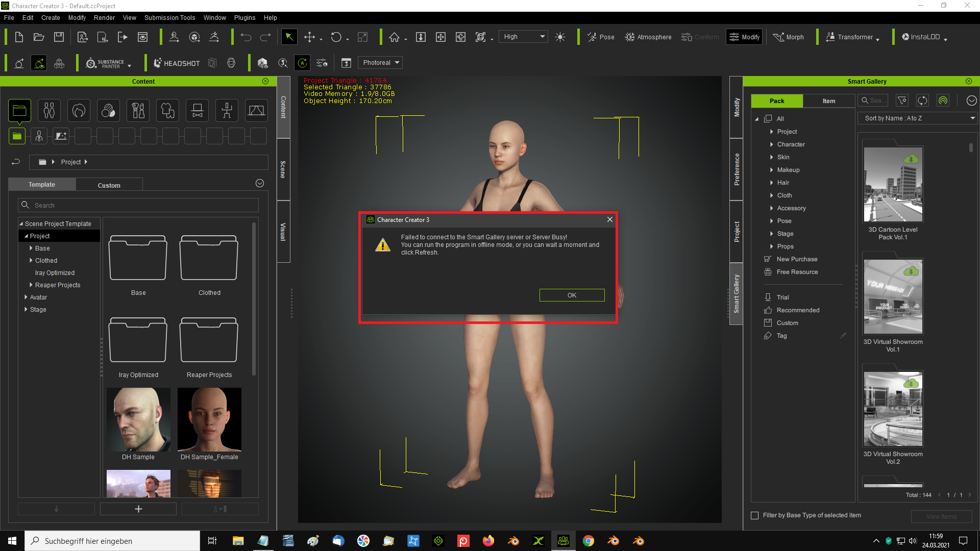This screenshot has width=980, height=551.
Task: Open the Pose tool
Action: click(601, 37)
